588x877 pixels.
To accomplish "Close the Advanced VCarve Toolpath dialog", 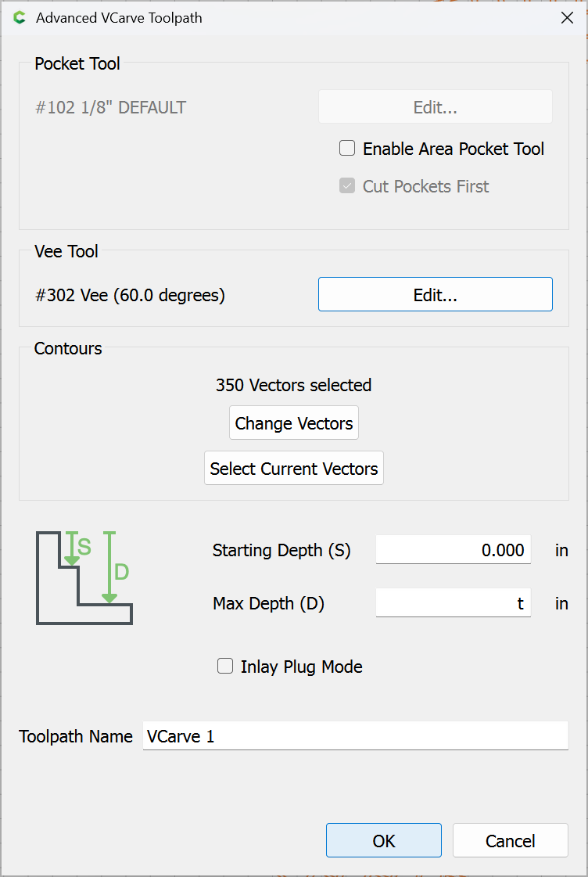I will [567, 18].
